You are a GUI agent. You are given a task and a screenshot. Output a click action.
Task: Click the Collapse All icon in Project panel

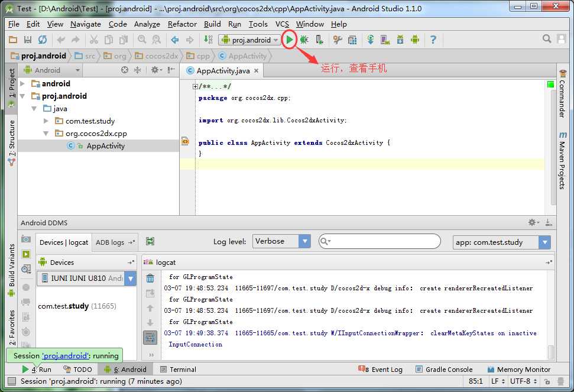137,70
